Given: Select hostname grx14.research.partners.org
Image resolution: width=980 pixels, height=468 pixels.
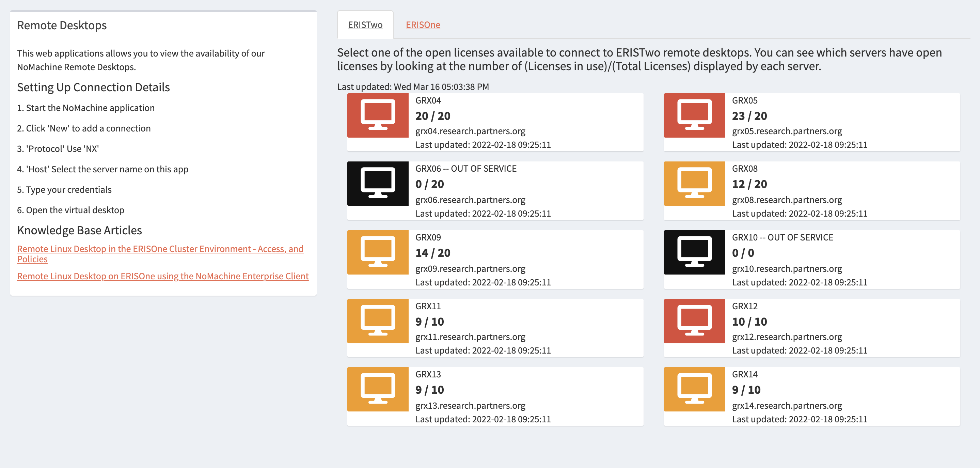Looking at the screenshot, I should [787, 406].
